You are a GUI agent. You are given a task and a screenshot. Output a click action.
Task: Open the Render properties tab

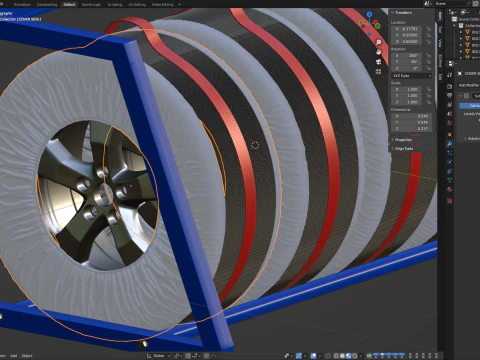(x=449, y=86)
